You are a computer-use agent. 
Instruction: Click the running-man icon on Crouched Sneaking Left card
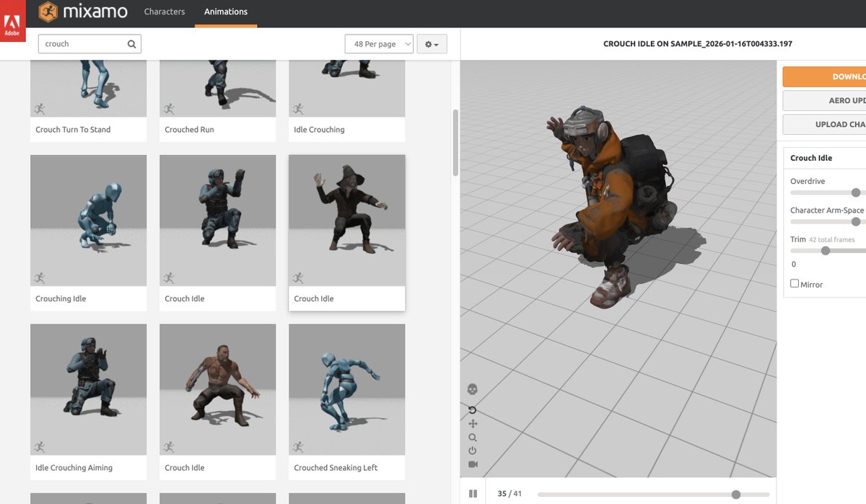pos(298,446)
